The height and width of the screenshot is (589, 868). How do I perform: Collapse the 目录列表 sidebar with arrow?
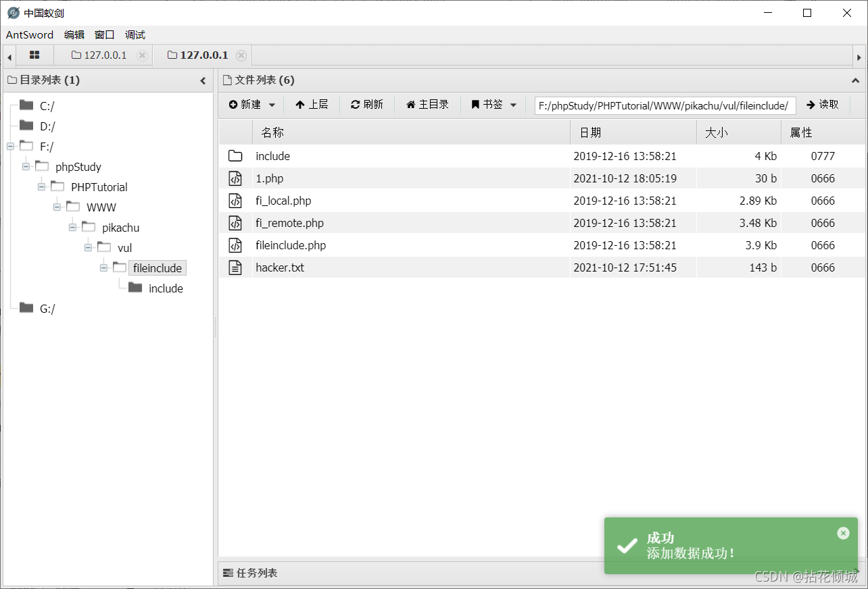203,80
